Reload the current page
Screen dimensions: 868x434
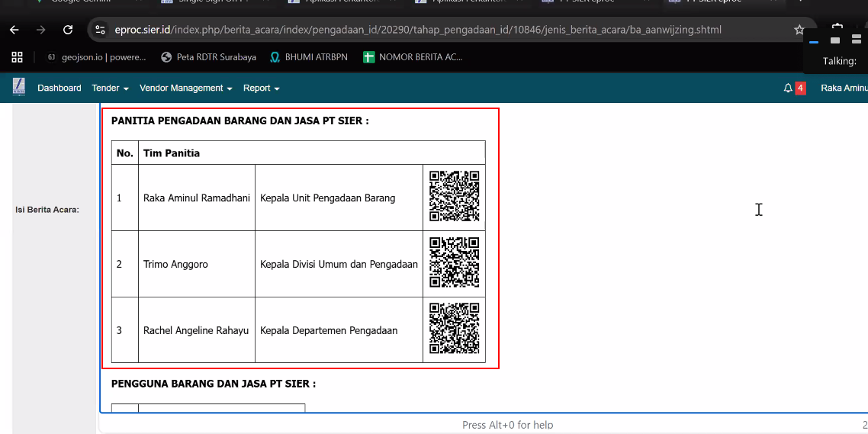pos(68,30)
